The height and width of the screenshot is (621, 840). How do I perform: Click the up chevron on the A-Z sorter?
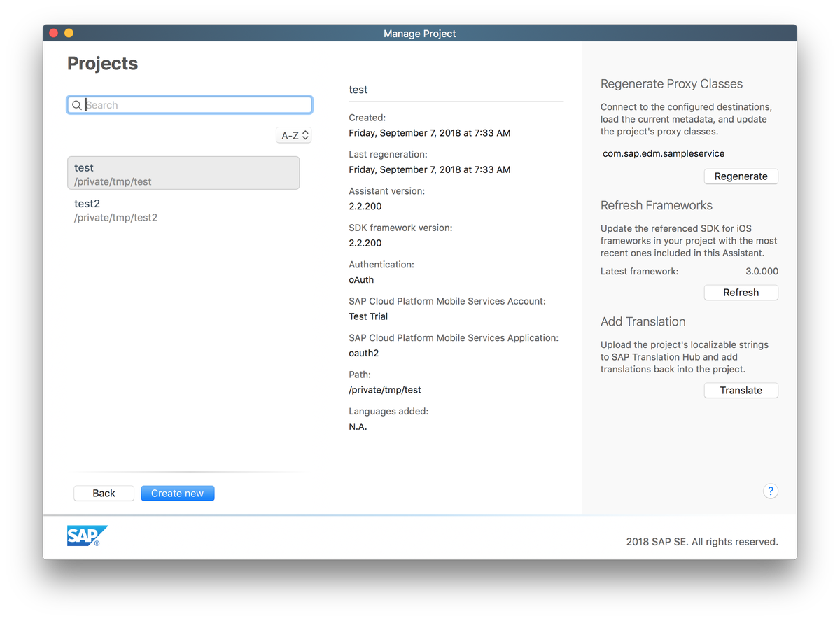[305, 132]
